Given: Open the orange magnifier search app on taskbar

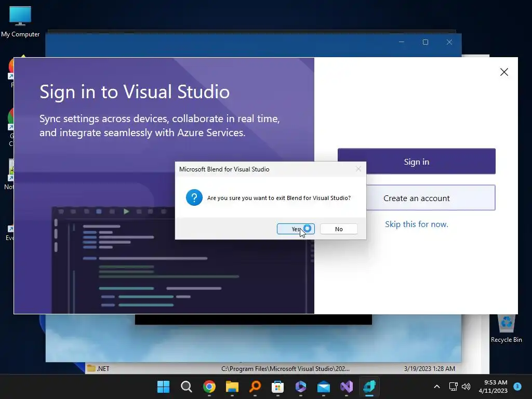Looking at the screenshot, I should point(255,387).
